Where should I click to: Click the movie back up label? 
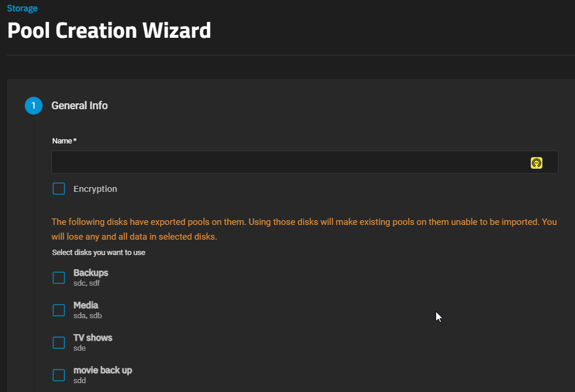[103, 370]
